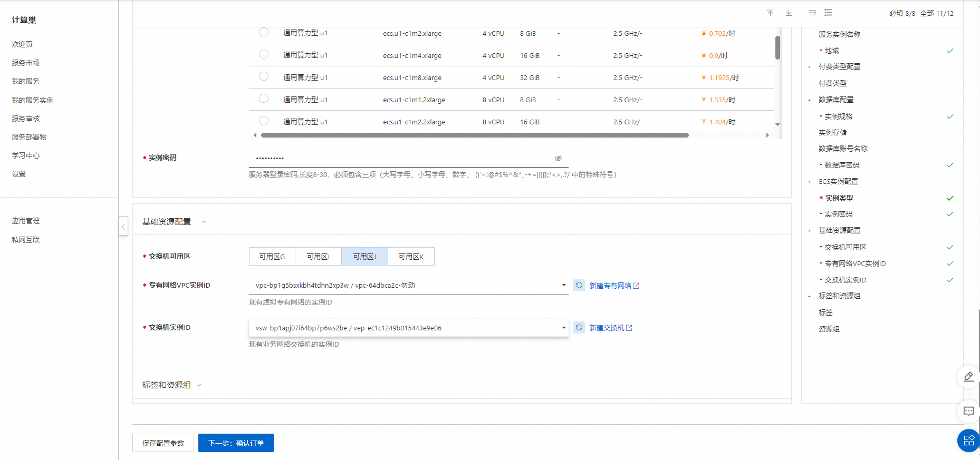This screenshot has height=460, width=980.
Task: Click the expand outline list icon
Action: click(x=828, y=13)
